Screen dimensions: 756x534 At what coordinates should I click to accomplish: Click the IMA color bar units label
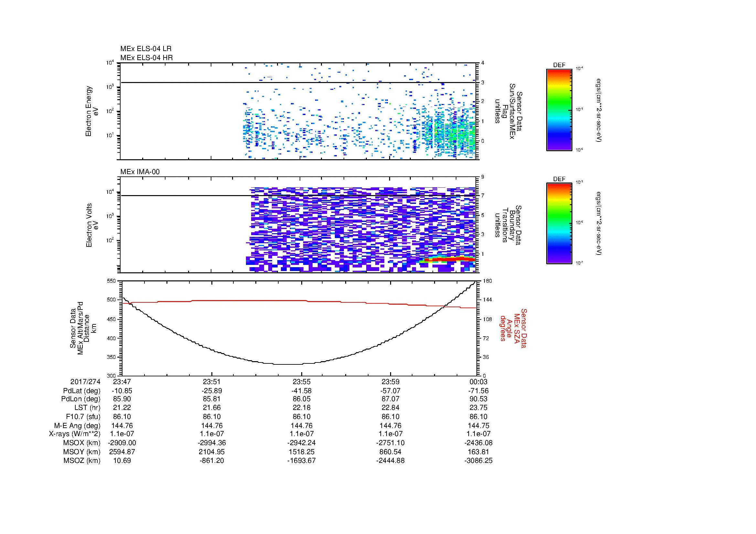tap(599, 224)
